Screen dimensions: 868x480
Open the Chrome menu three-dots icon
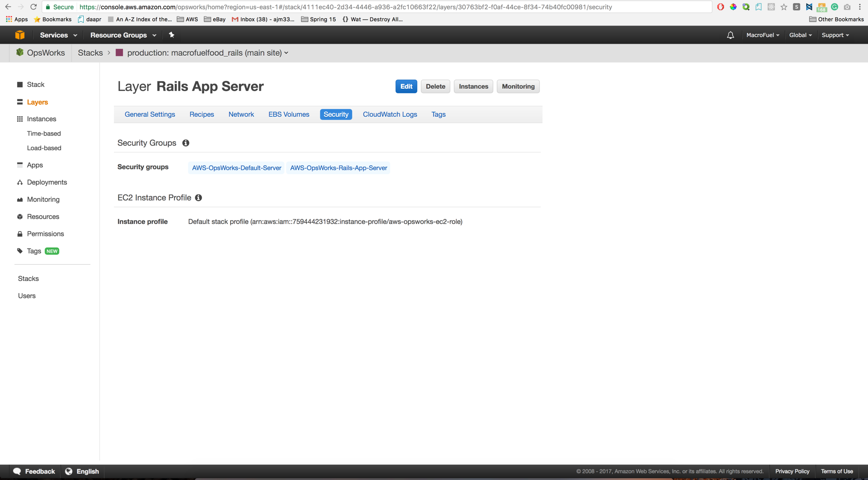click(x=860, y=7)
